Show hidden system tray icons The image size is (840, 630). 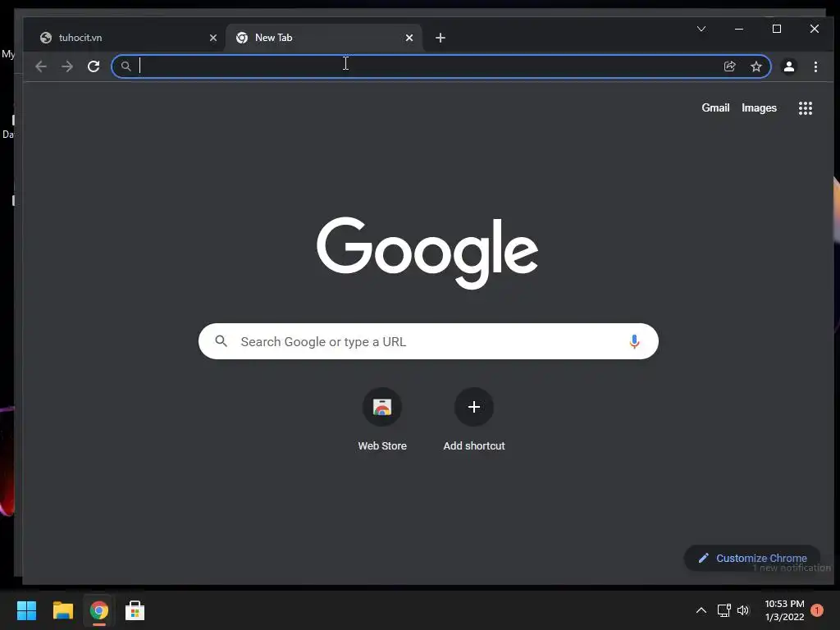click(701, 610)
